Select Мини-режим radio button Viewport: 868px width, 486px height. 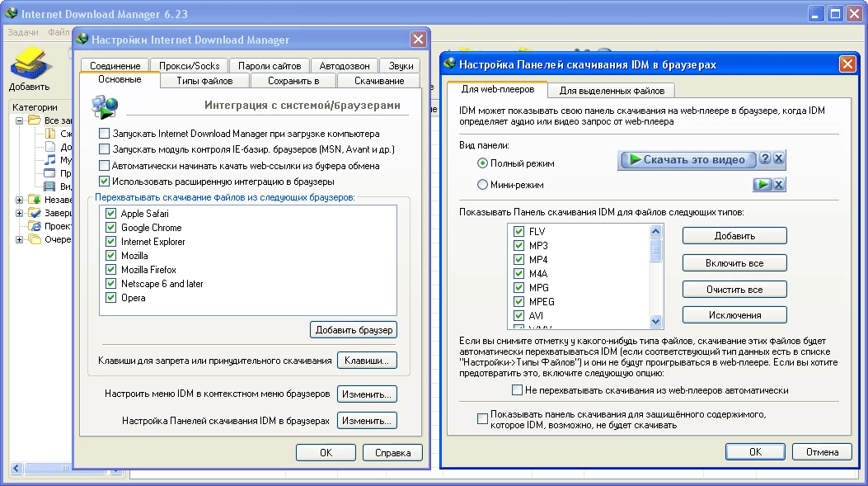(x=482, y=185)
